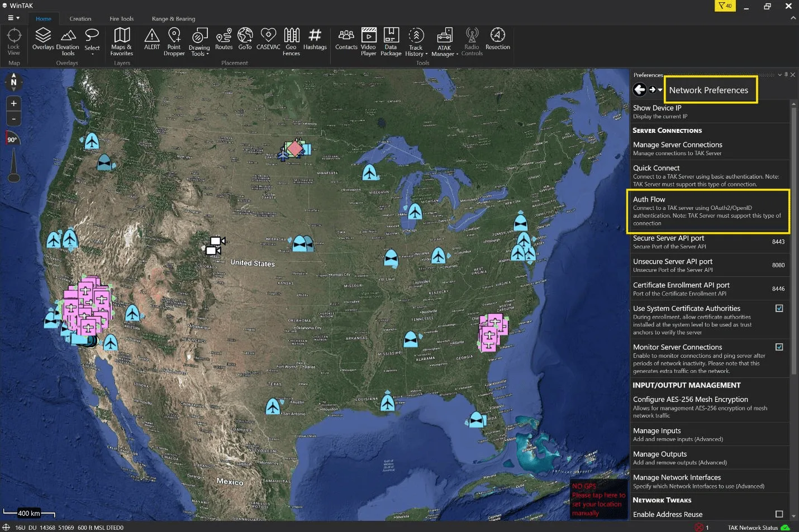The height and width of the screenshot is (532, 799).
Task: Open Radio Controls
Action: point(472,42)
